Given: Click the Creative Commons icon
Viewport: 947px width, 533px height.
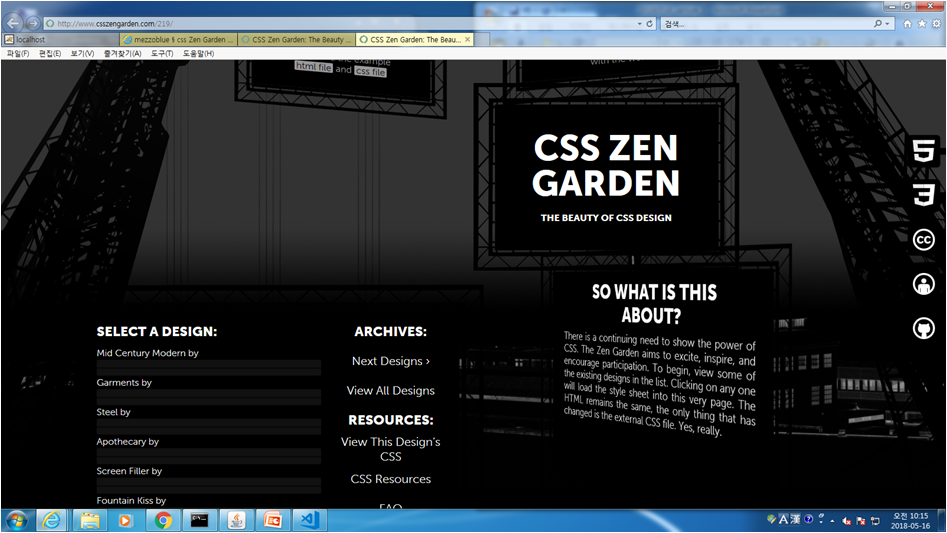Looking at the screenshot, I should [x=923, y=240].
